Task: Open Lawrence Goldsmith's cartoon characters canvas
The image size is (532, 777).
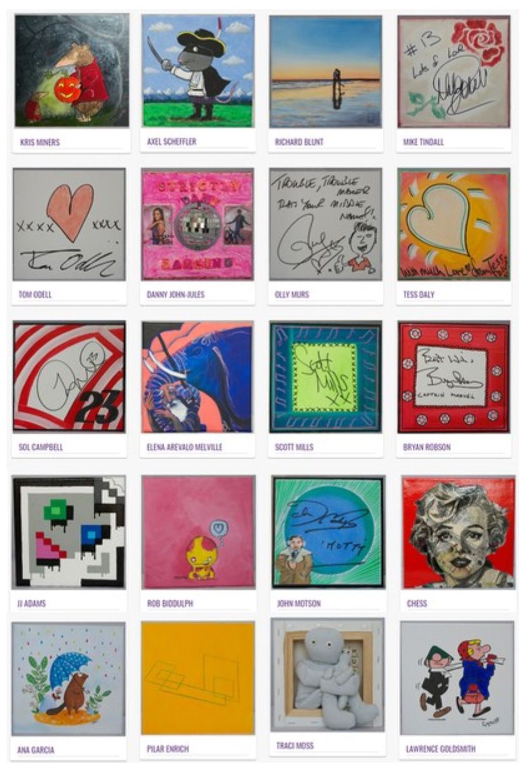Action: click(457, 678)
